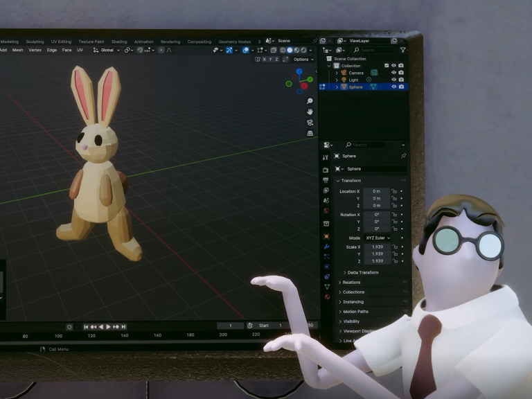Expand the Relations panel
Image resolution: width=532 pixels, height=399 pixels.
click(351, 282)
